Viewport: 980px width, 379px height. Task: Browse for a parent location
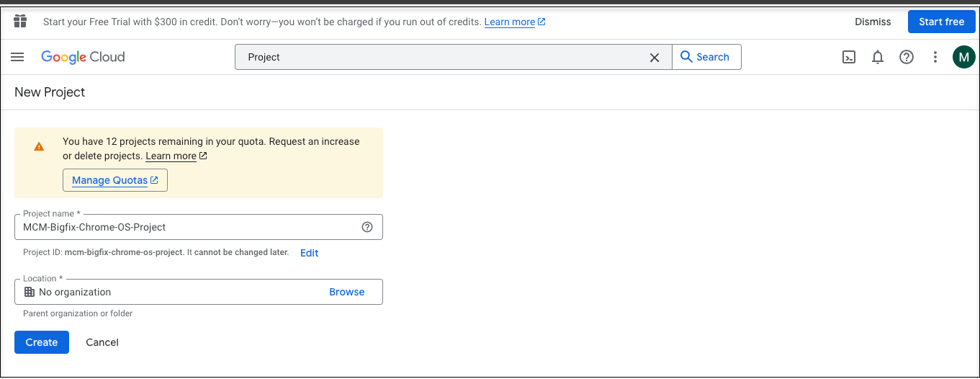point(346,292)
